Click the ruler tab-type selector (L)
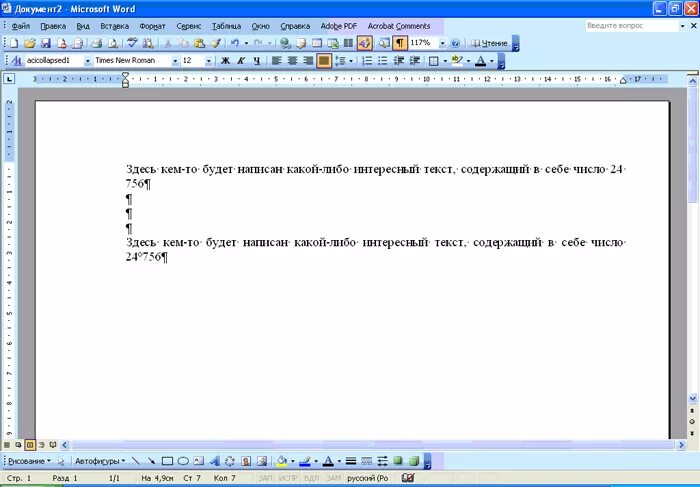Screen dimensions: 700x487 tap(9, 79)
